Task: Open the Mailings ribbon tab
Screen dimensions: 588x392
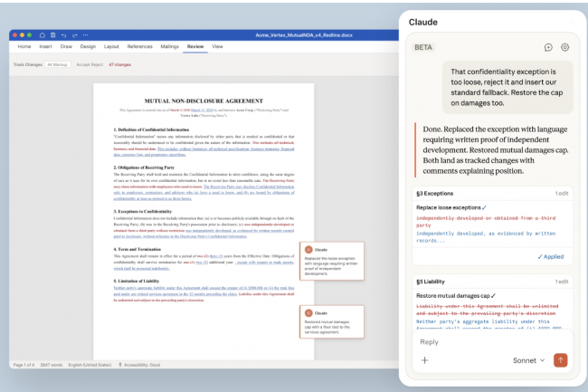Action: tap(170, 45)
